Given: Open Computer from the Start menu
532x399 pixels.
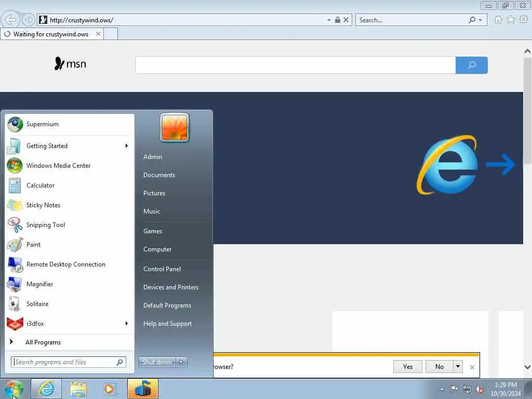Looking at the screenshot, I should (x=157, y=249).
